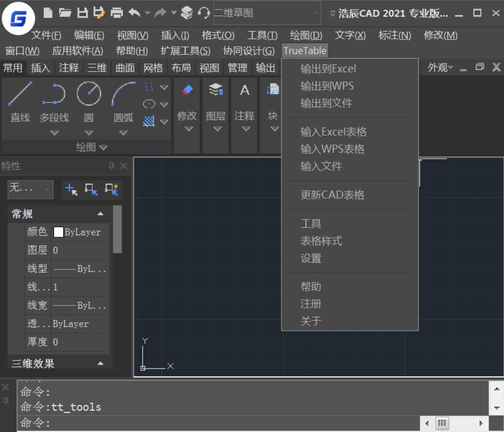Viewport: 504px width, 432px height.
Task: Click the select objects icon in properties
Action: (91, 190)
